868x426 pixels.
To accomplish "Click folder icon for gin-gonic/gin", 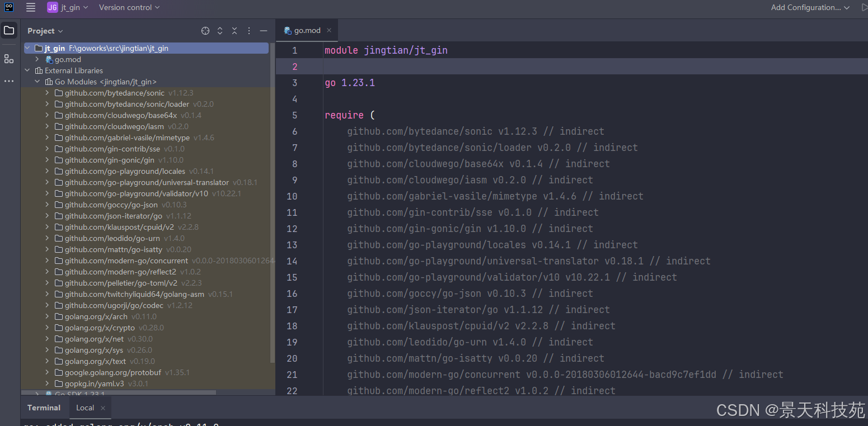I will (x=59, y=160).
